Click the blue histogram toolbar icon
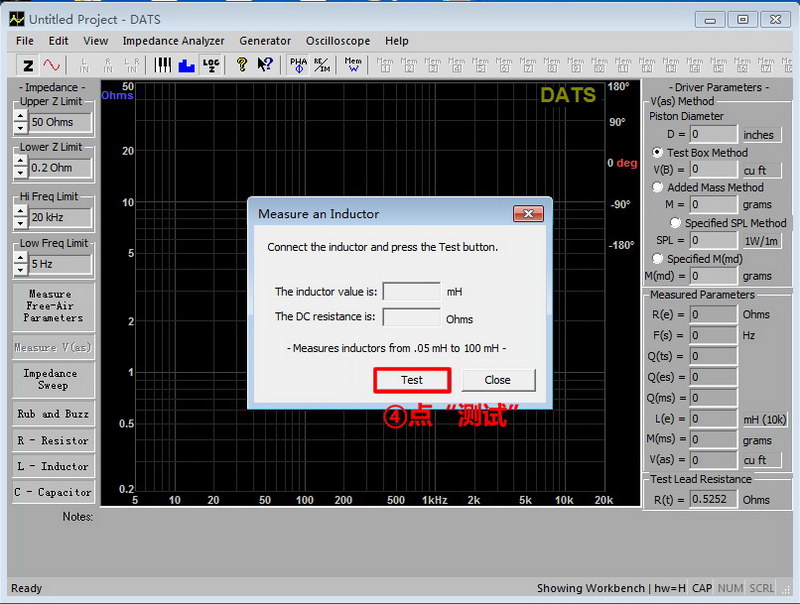 click(x=186, y=65)
